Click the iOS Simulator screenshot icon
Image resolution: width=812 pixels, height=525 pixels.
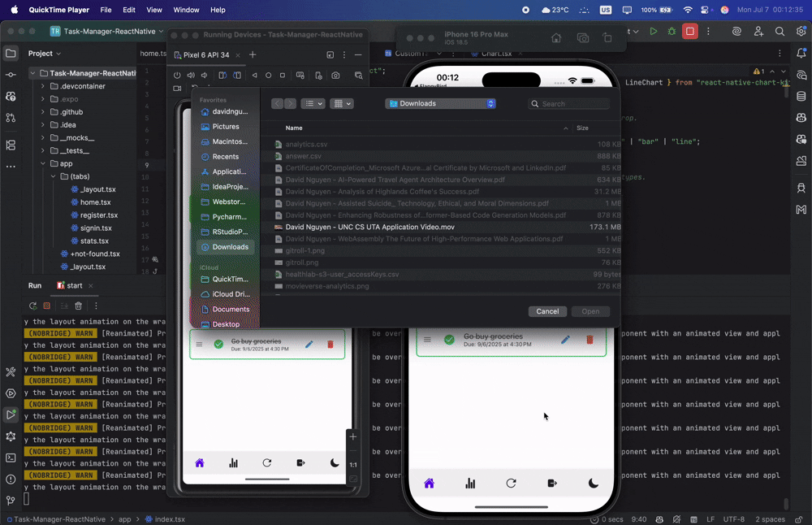[582, 38]
